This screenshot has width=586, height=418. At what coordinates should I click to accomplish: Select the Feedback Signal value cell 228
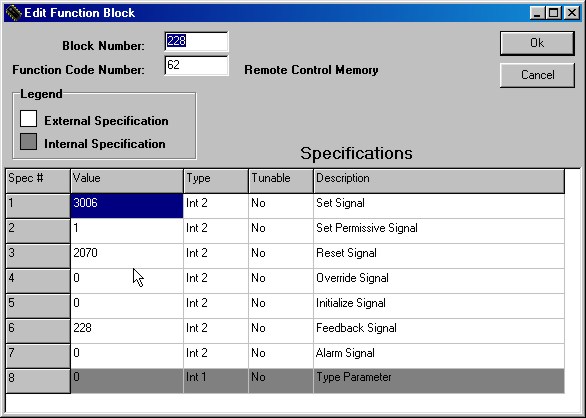pos(127,331)
